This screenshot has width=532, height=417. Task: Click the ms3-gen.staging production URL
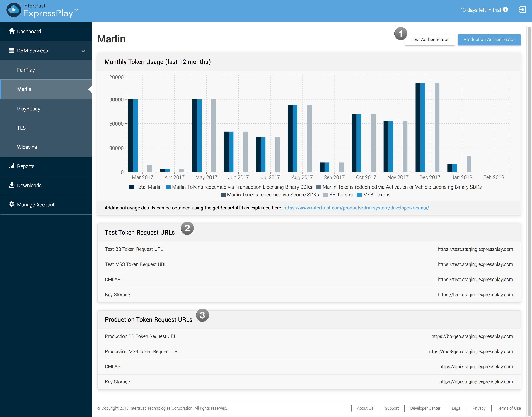point(470,352)
